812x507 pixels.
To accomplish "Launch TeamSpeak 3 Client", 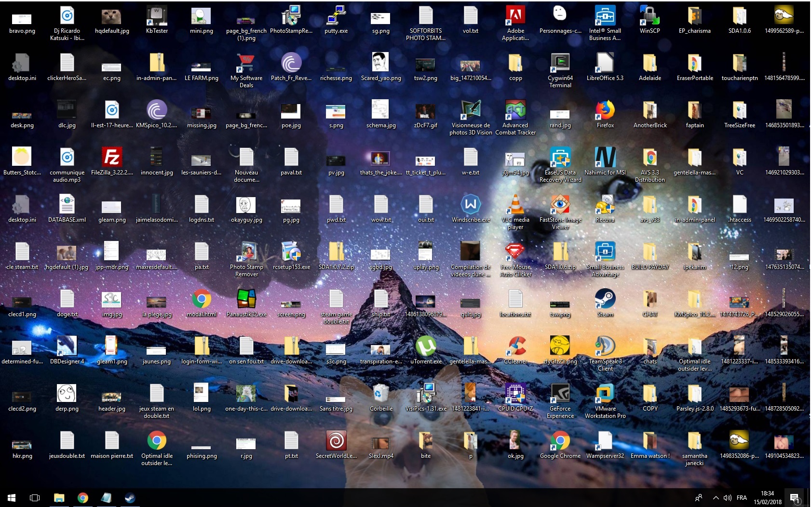I will (x=605, y=347).
